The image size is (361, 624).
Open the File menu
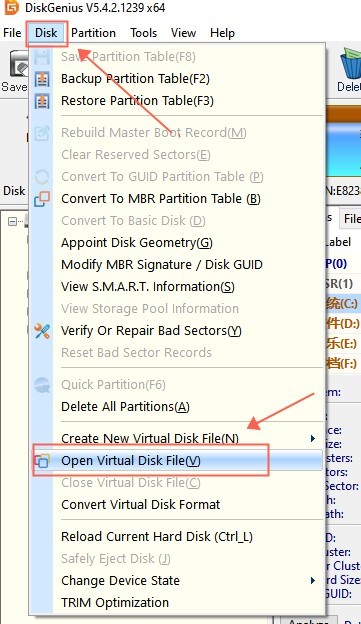(x=12, y=33)
